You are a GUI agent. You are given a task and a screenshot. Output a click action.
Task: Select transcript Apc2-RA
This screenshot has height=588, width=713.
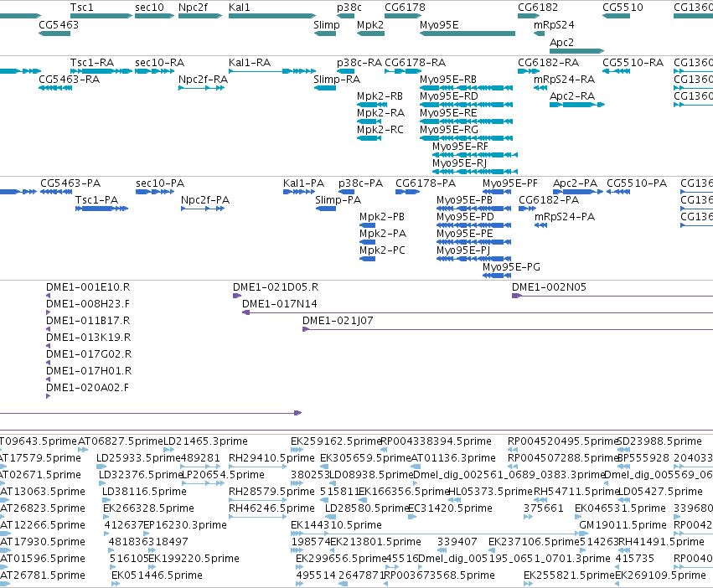pyautogui.click(x=572, y=96)
